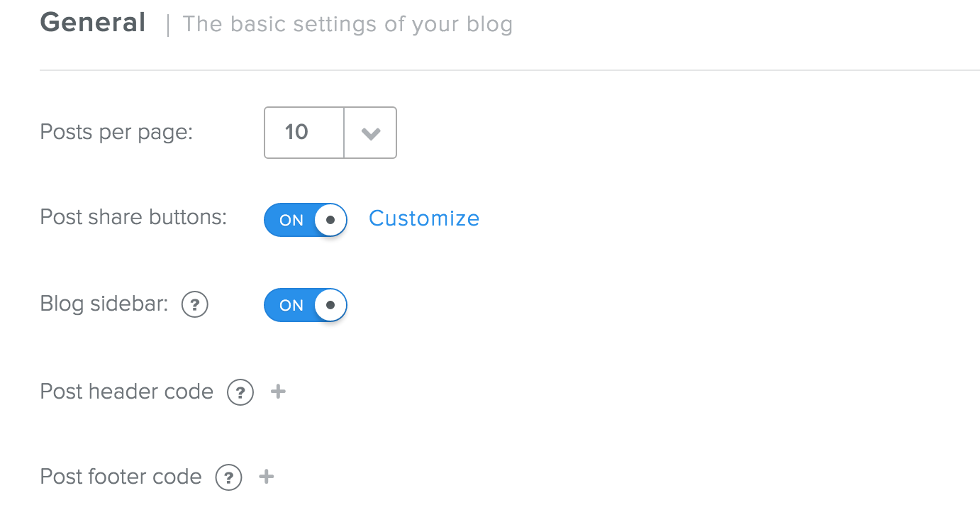Show help for Post footer code
The width and height of the screenshot is (980, 532).
(228, 477)
